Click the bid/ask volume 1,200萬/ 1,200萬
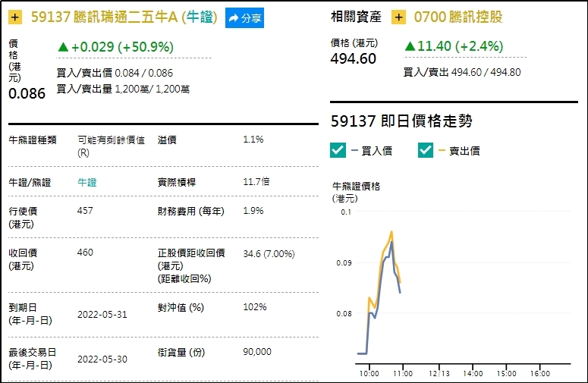 (x=152, y=89)
